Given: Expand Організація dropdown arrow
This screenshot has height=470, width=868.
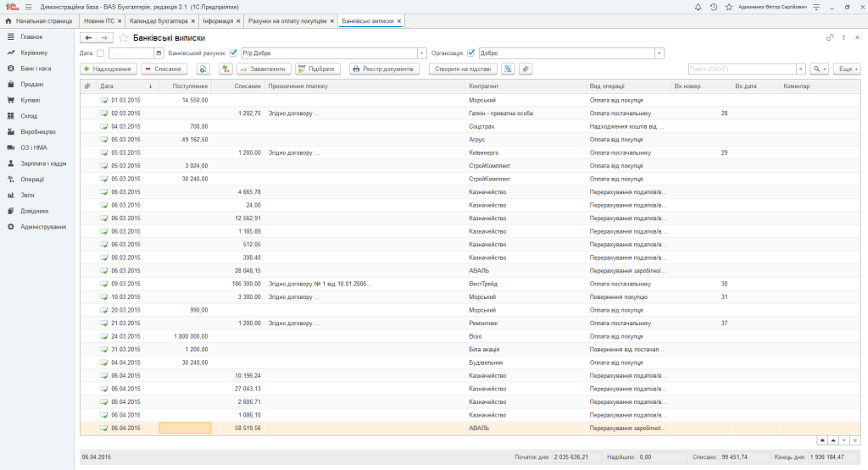Looking at the screenshot, I should click(x=659, y=53).
